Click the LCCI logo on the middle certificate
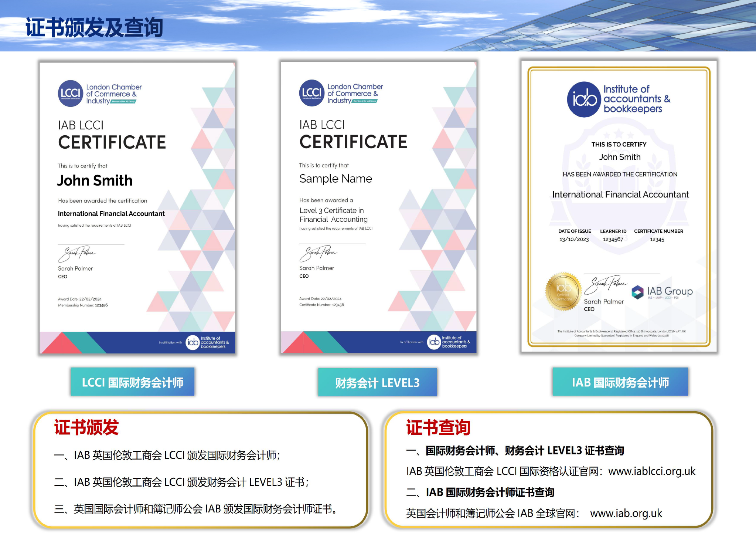The width and height of the screenshot is (756, 535). coord(341,93)
